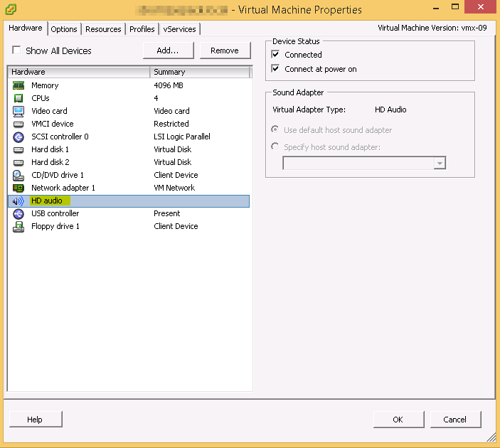
Task: Select the Hard disk 1 row
Action: coord(129,149)
